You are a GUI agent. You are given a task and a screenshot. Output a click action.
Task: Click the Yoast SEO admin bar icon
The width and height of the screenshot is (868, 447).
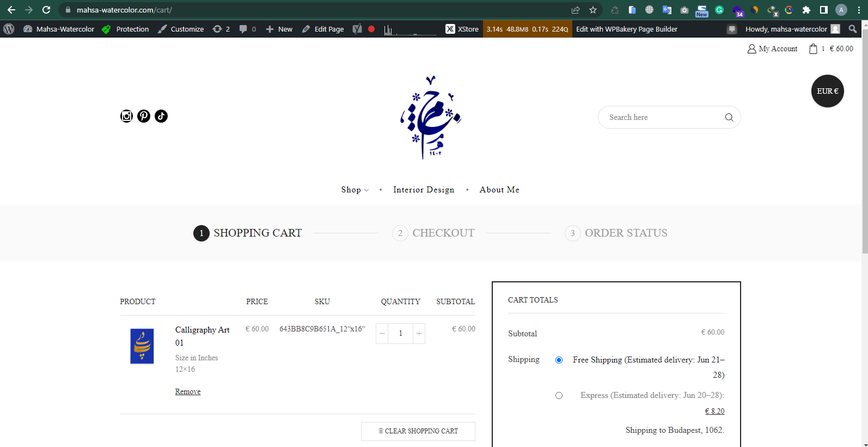[x=357, y=29]
